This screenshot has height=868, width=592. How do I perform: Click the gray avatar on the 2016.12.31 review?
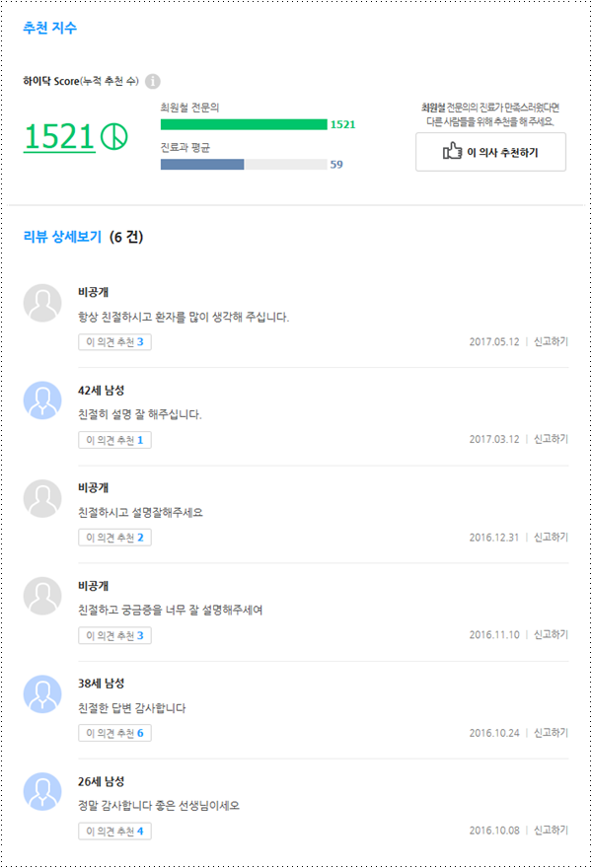(42, 498)
